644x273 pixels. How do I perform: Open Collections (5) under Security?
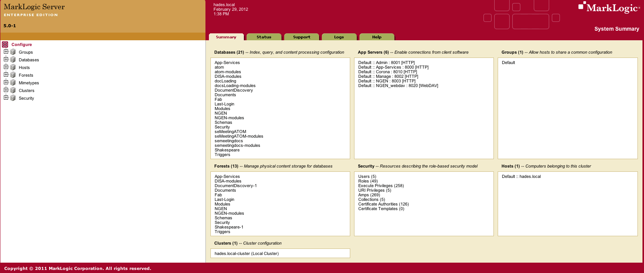[372, 199]
